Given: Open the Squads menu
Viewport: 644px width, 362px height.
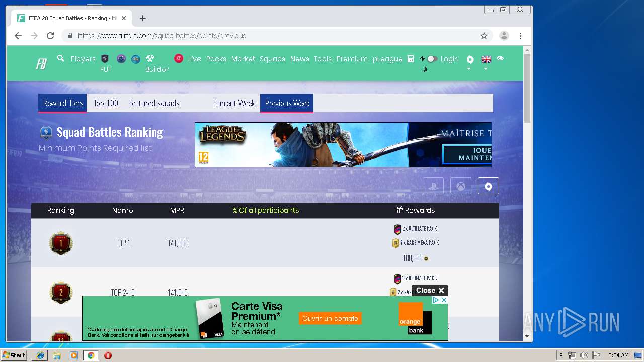Looking at the screenshot, I should [272, 59].
